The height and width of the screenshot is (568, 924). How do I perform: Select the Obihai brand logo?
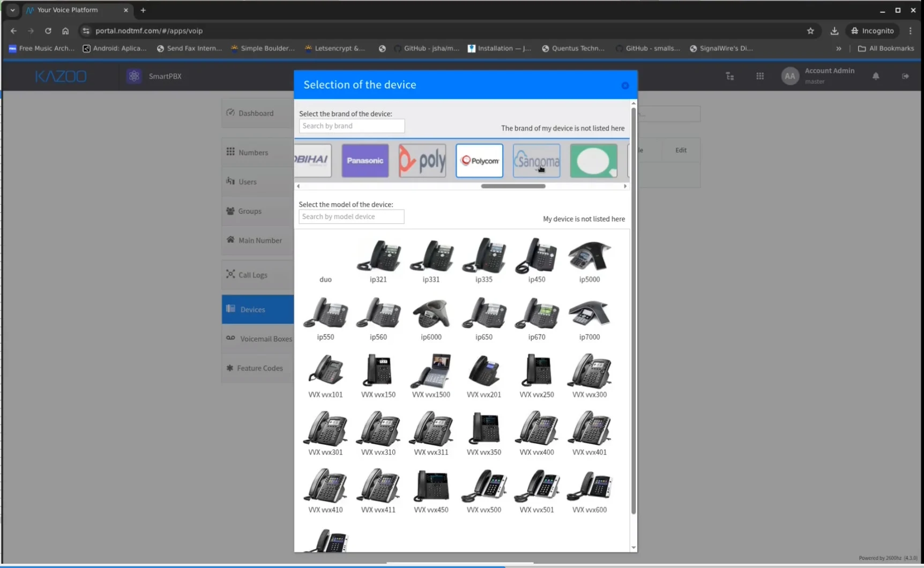click(x=313, y=161)
